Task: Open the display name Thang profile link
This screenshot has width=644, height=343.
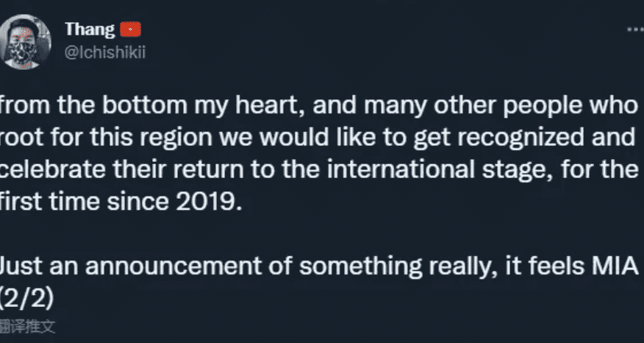Action: click(90, 29)
